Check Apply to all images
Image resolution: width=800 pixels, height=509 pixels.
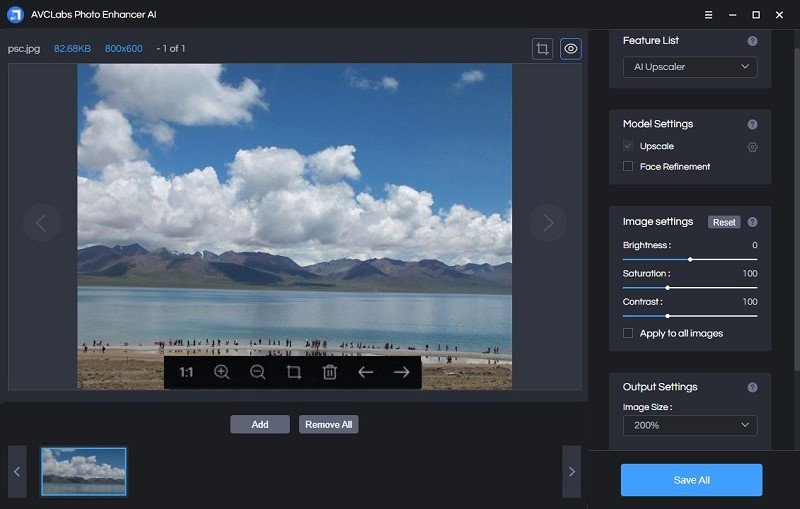(x=628, y=333)
